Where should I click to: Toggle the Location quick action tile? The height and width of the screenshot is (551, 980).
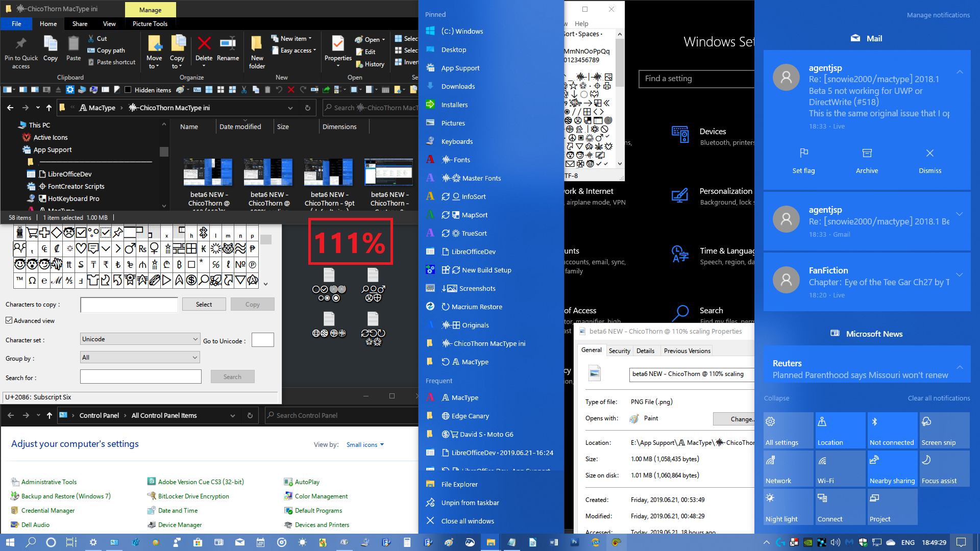coord(840,430)
